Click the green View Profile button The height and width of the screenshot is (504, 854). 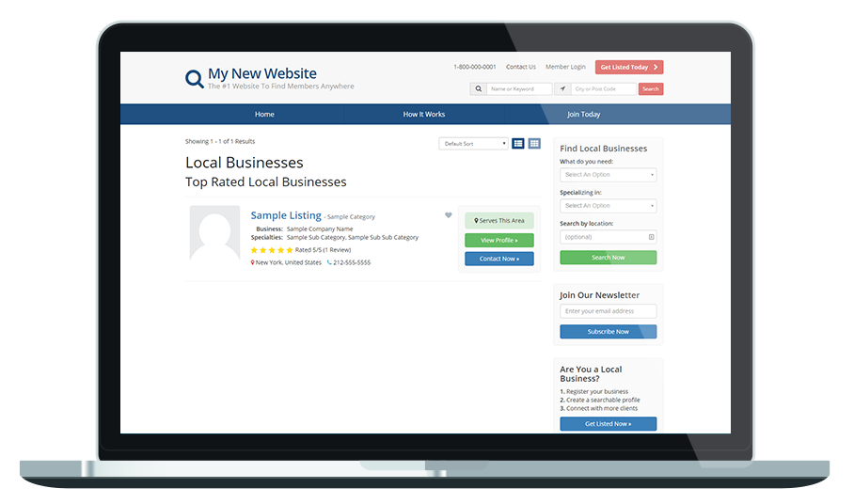click(498, 240)
